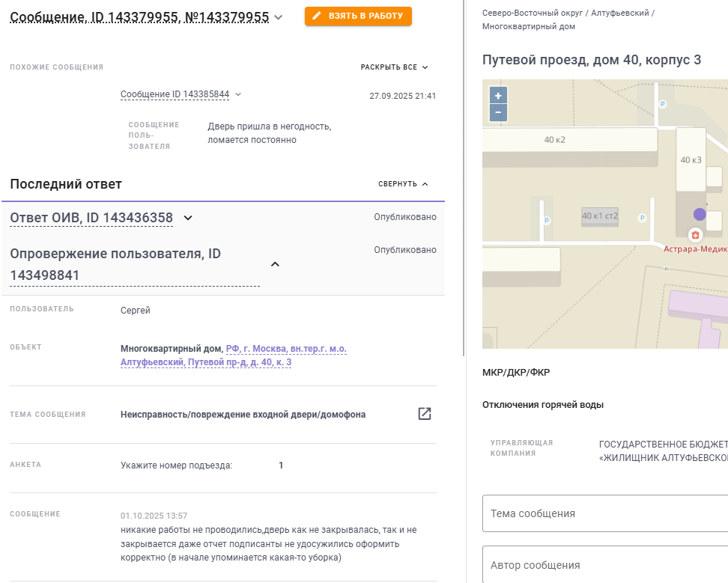Click building 40 к3 on the map
728x583 pixels.
coord(691,159)
